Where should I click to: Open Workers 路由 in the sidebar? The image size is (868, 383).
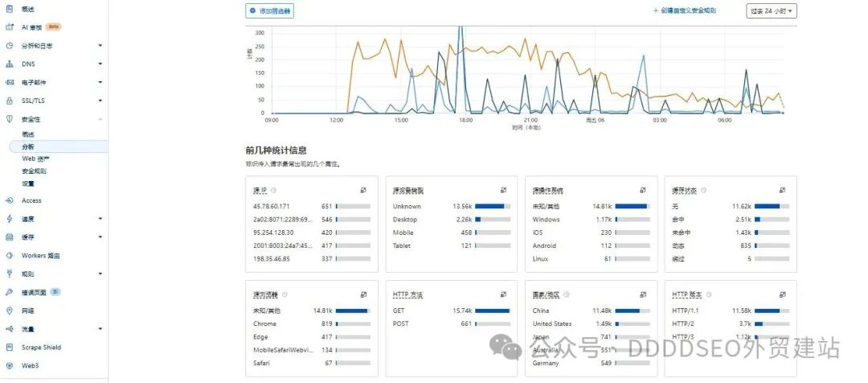tap(40, 256)
